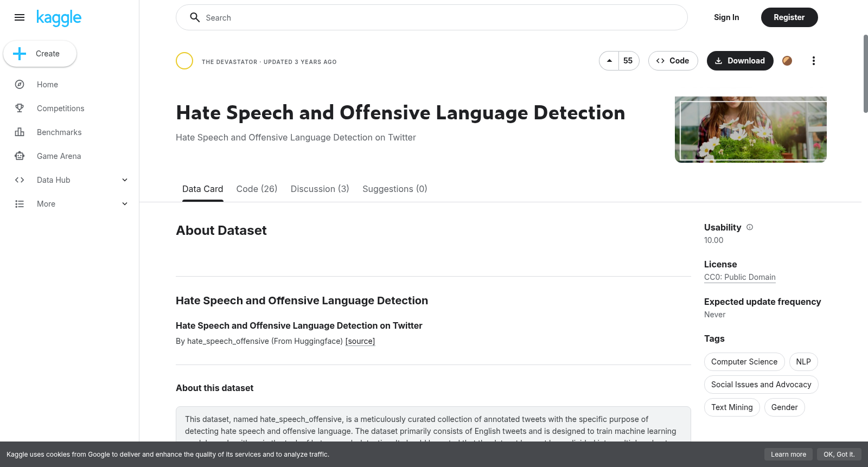Screen dimensions: 868x467
Task: Click the search magnifier icon
Action: tap(195, 17)
